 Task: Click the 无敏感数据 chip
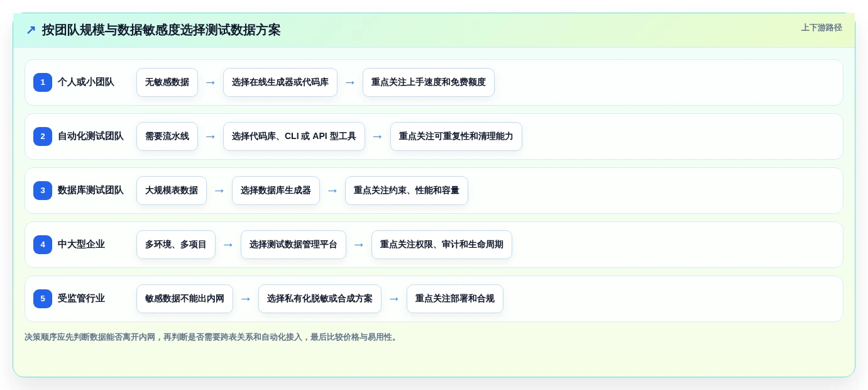tap(167, 82)
